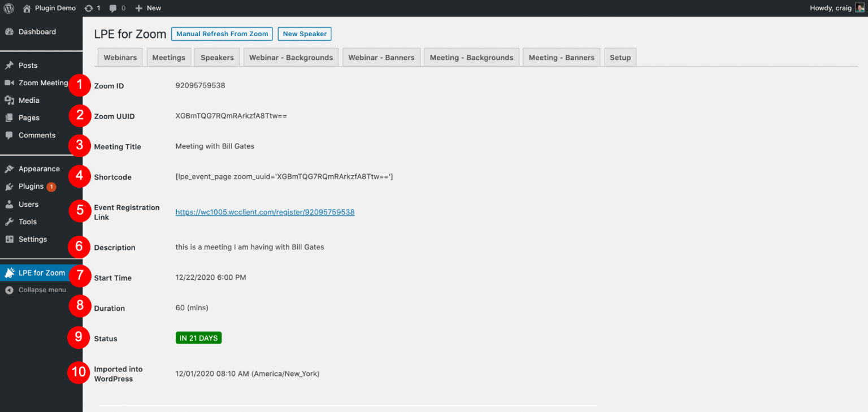Click the Appearance paintbrush icon
Image resolution: width=868 pixels, height=412 pixels.
[8, 168]
